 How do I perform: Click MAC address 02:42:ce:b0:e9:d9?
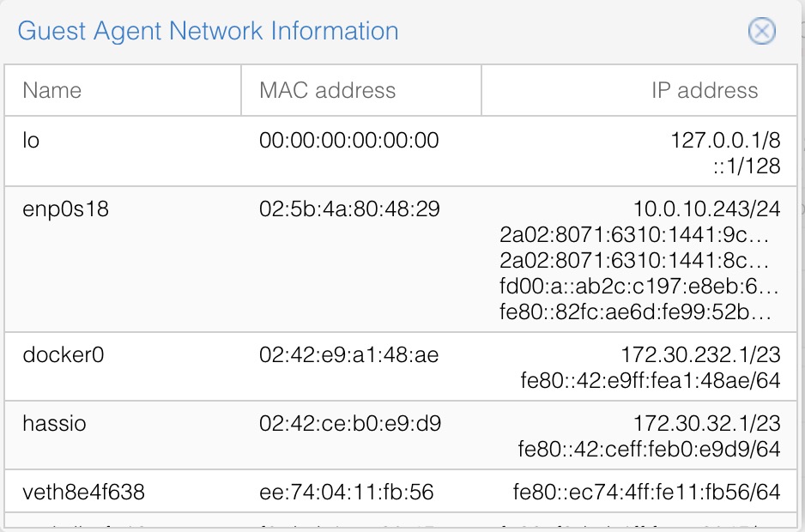click(x=350, y=424)
